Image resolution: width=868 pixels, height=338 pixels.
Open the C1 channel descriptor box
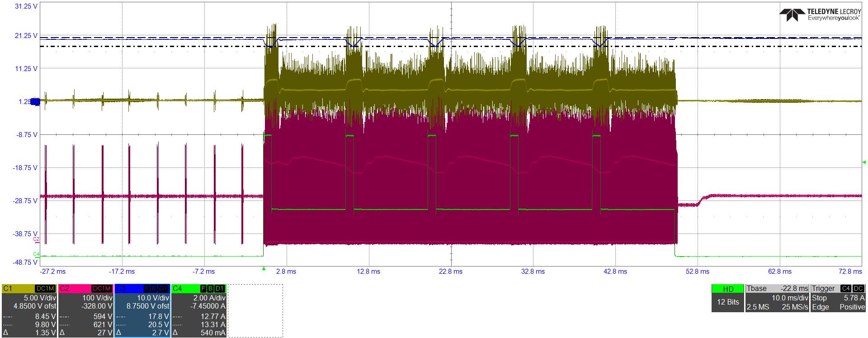coord(29,311)
